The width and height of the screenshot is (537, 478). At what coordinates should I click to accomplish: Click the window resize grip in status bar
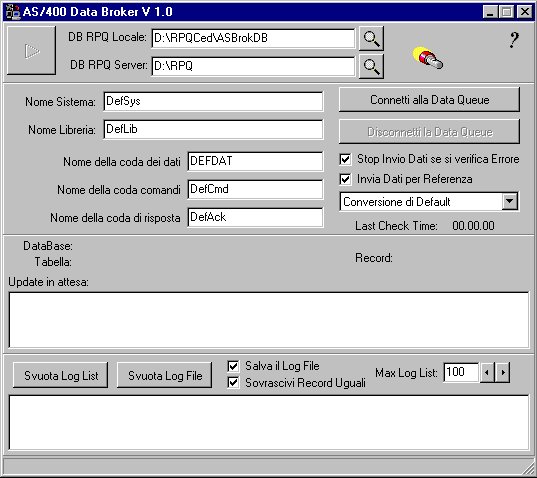527,467
